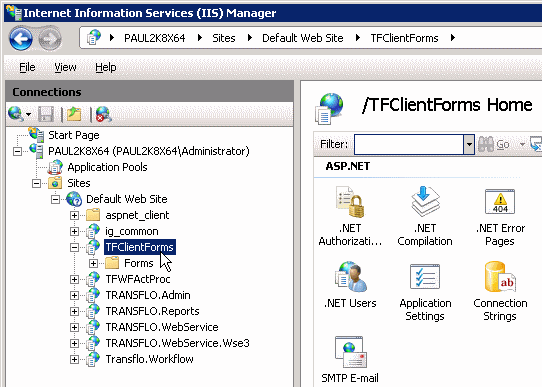Collapse the Default Web Site node
542x387 pixels.
(55, 199)
